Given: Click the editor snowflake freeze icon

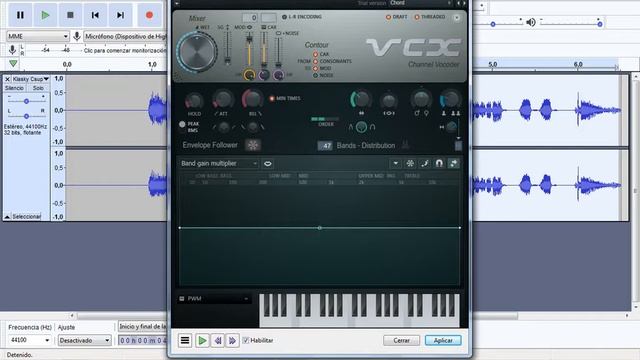Looking at the screenshot, I should point(410,163).
